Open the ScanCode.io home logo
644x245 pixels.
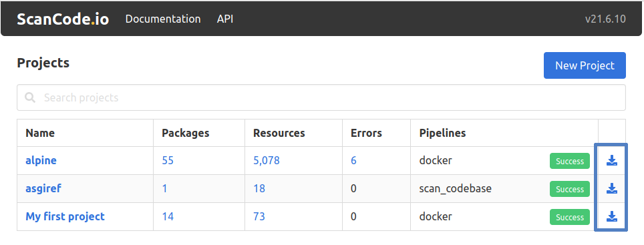pos(63,19)
